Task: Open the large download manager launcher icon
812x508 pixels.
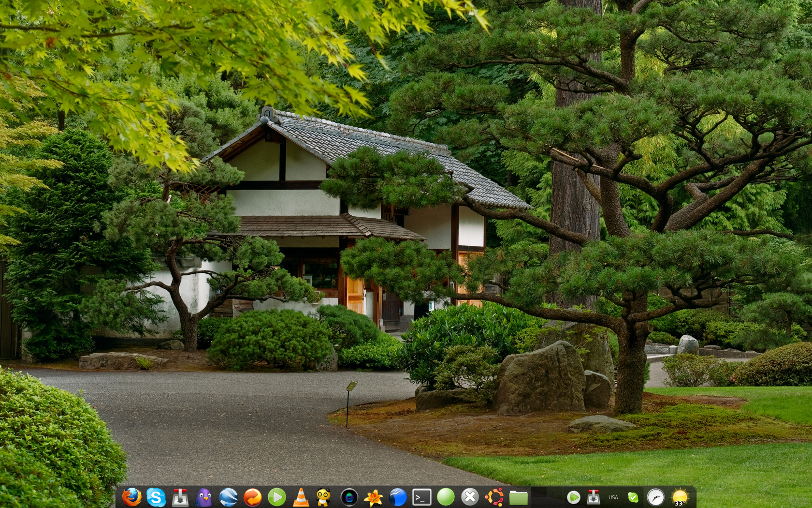Action: (180, 497)
